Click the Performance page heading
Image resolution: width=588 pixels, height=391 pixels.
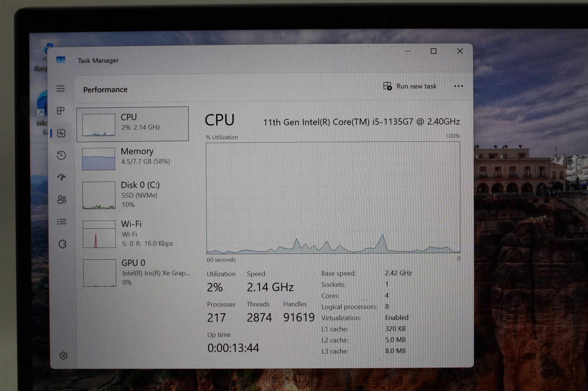105,90
